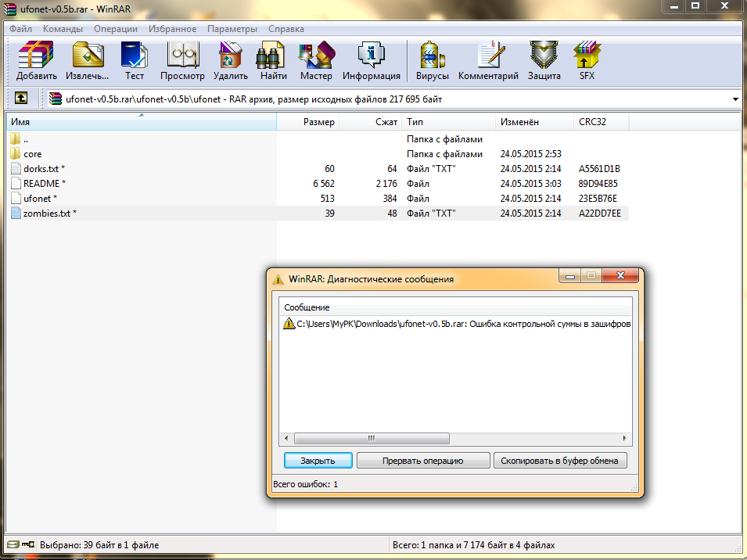
Task: Sort by the Имя column header
Action: coord(142,122)
